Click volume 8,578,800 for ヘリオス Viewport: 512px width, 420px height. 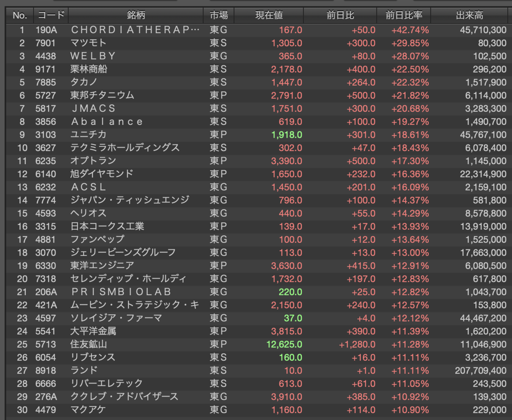coord(485,213)
